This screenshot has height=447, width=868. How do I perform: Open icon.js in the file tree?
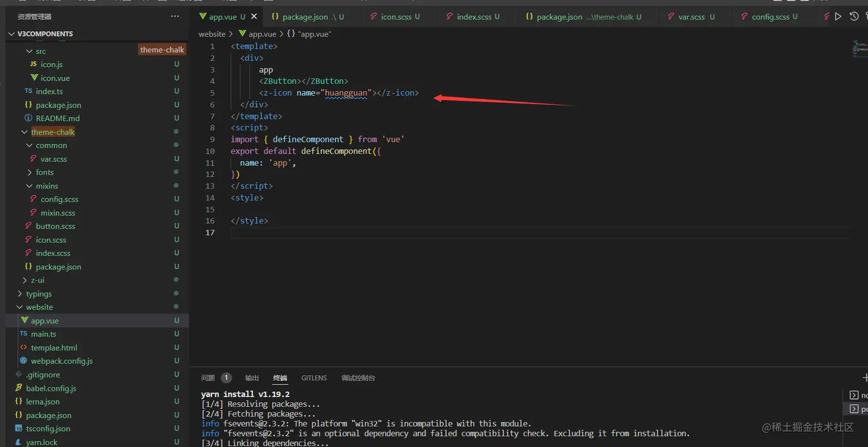pos(52,64)
